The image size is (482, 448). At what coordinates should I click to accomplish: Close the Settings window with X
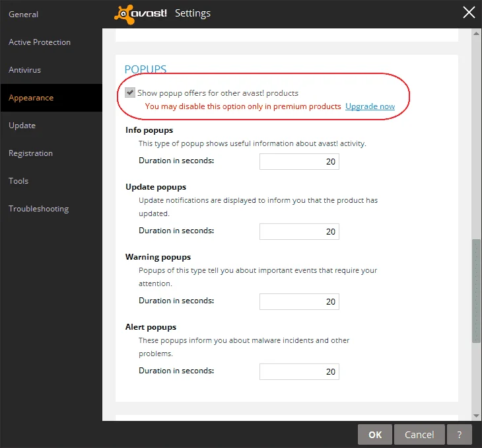click(469, 13)
